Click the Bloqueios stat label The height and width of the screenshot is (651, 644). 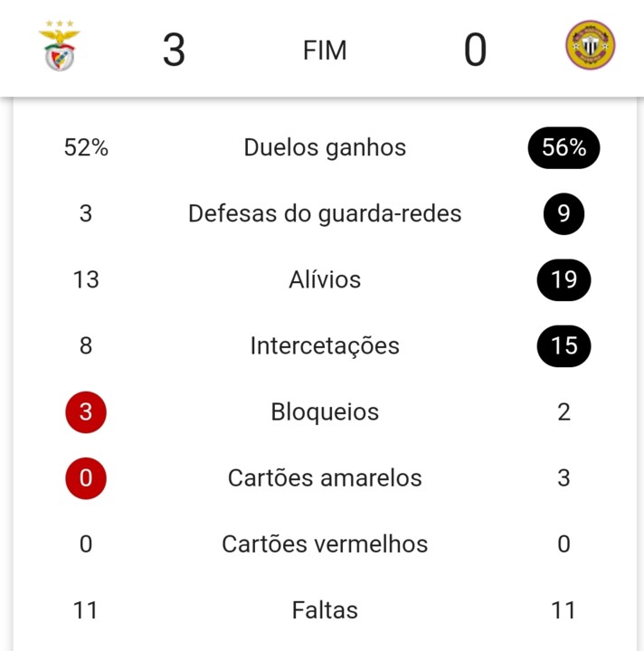tap(325, 412)
